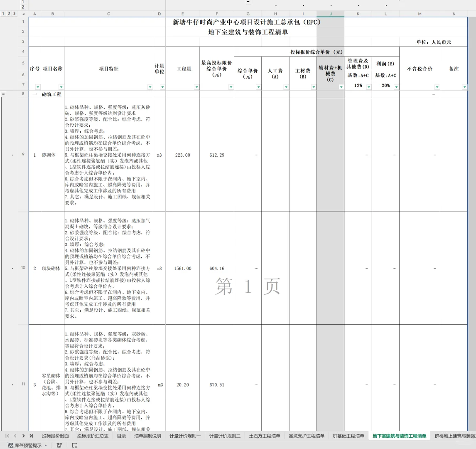Collapse the row group at row 8
The image size is (476, 449).
click(x=3, y=94)
